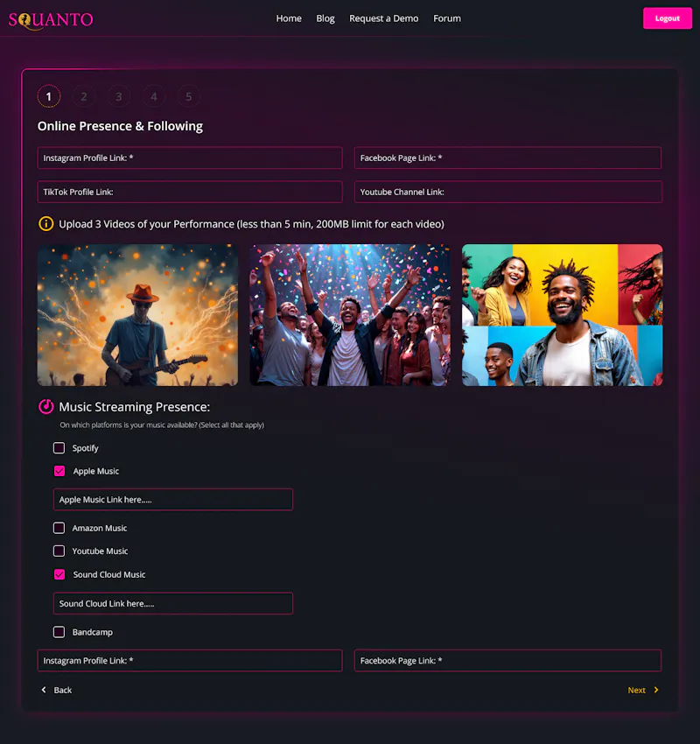
Task: Check the Amazon Music checkbox
Action: pyautogui.click(x=59, y=528)
